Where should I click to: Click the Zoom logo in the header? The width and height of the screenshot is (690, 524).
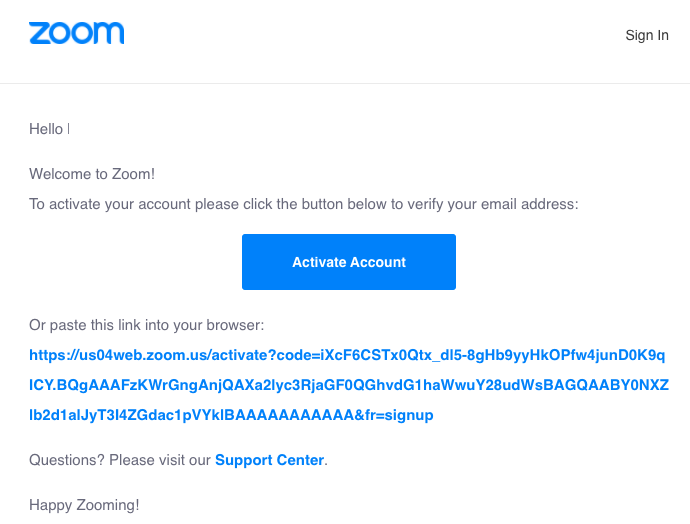(x=77, y=33)
